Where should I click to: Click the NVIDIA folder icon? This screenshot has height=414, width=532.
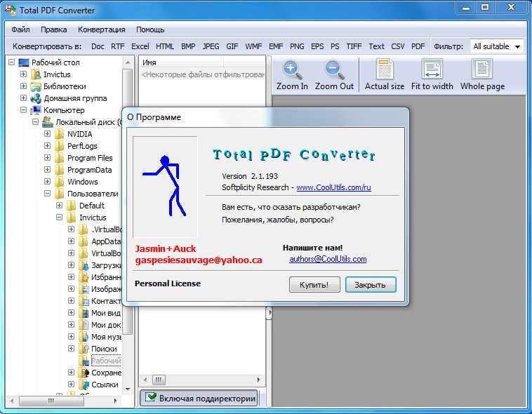60,134
